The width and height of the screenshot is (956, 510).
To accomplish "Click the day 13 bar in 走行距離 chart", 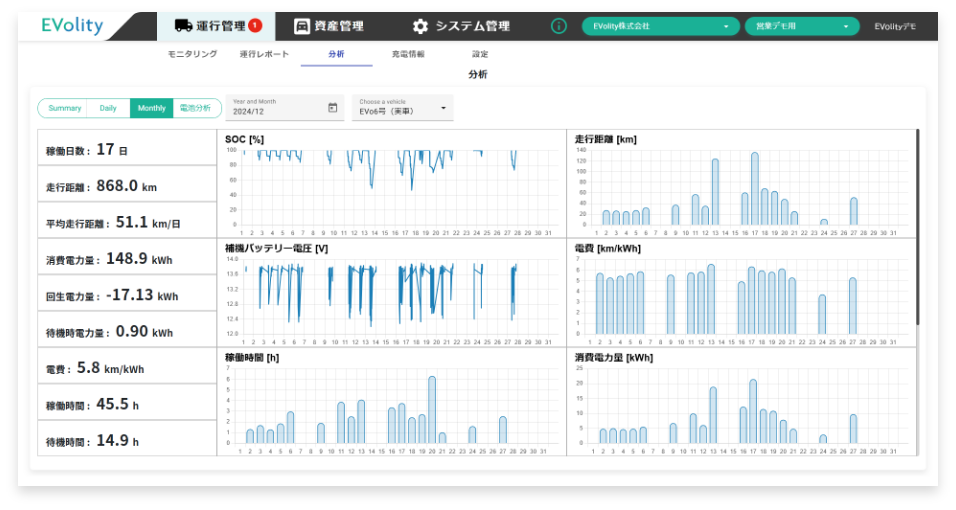I will point(715,192).
